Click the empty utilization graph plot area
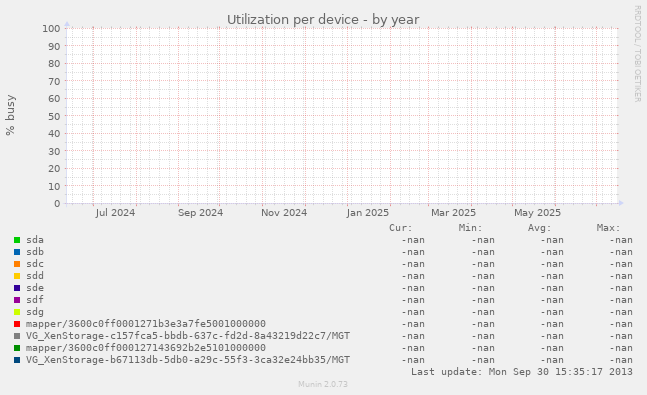This screenshot has height=395, width=647. [x=342, y=116]
